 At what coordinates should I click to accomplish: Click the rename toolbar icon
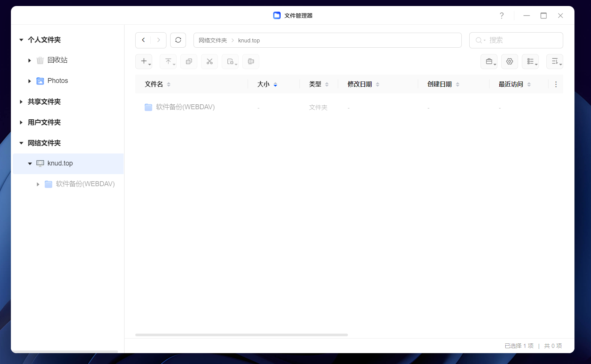pos(251,62)
